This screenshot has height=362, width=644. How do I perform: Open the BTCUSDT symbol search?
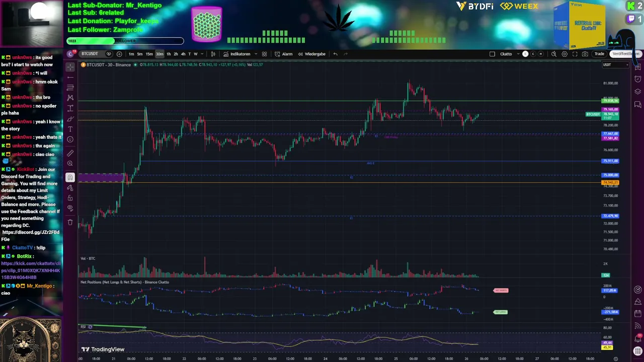click(x=90, y=54)
